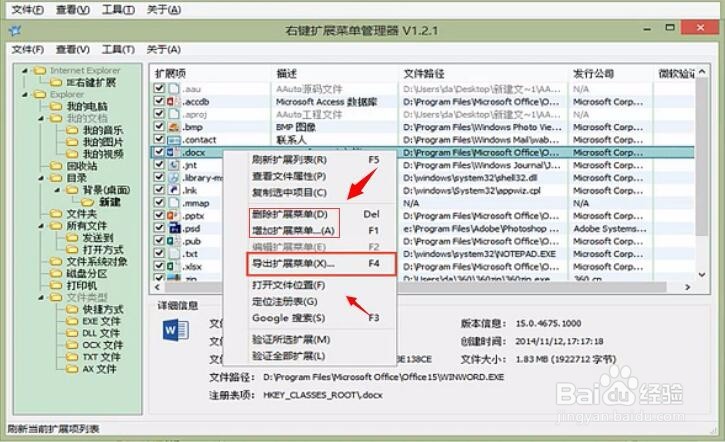Screen dimensions: 725x442
Task: Select the 我的音乐 tree item
Action: [x=103, y=130]
